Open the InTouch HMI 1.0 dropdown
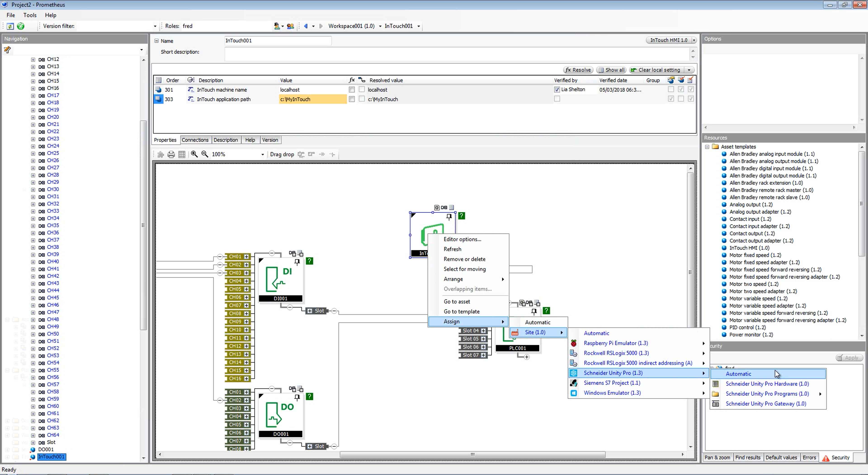The width and height of the screenshot is (868, 475). point(694,40)
